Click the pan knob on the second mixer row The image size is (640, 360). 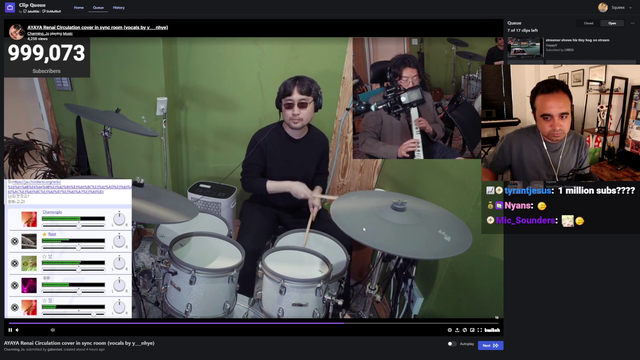pyautogui.click(x=119, y=241)
